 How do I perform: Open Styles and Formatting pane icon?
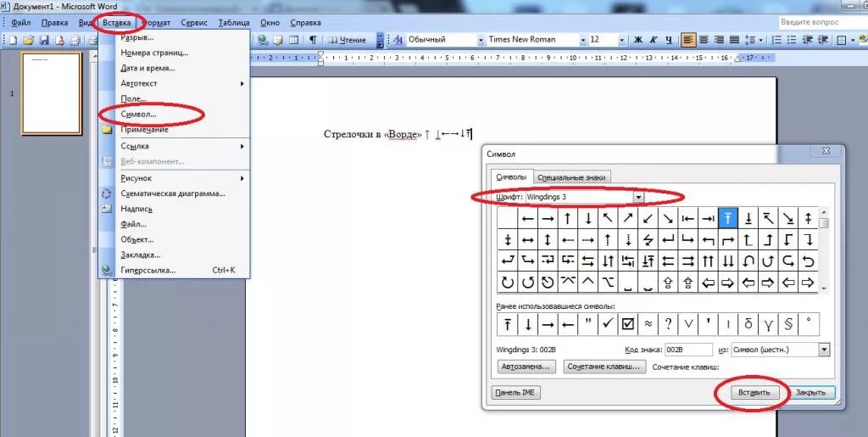398,40
